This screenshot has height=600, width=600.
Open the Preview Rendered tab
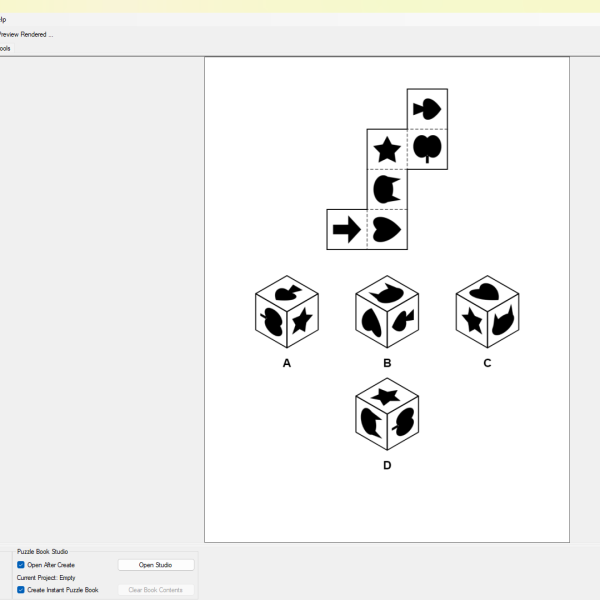26,34
